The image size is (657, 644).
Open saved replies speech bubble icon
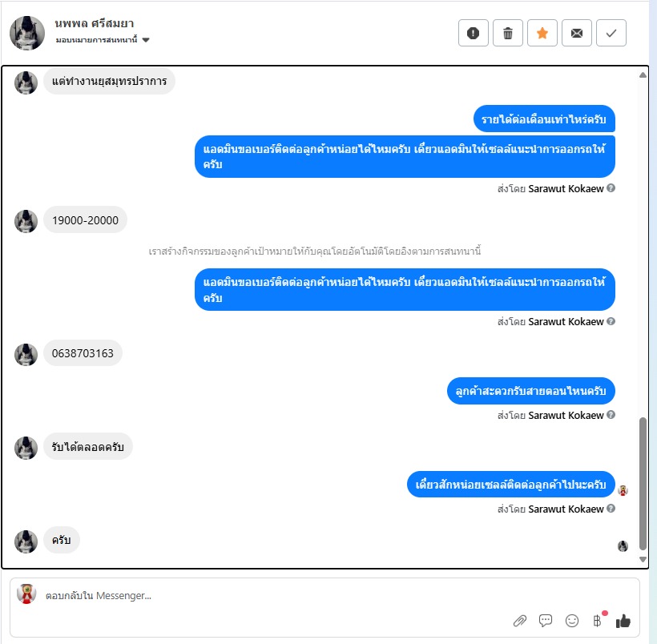[546, 621]
